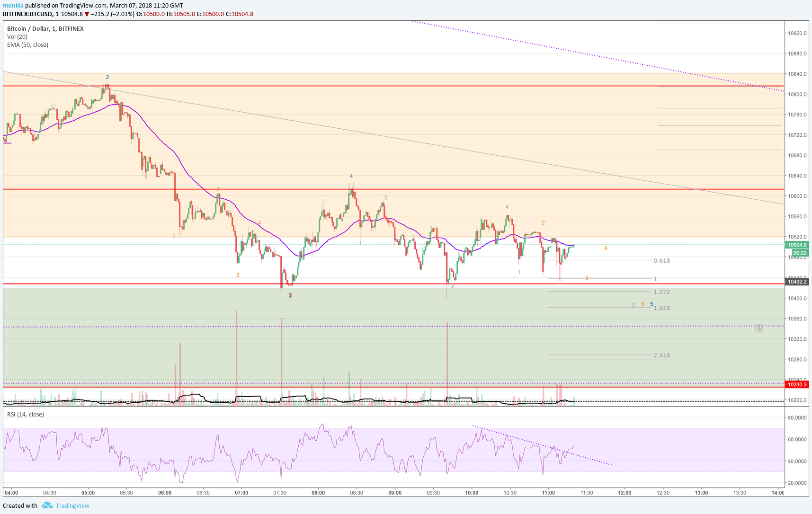Click the blue wave label 2 at the chart peak
Screen dimensions: 812x514
point(107,77)
